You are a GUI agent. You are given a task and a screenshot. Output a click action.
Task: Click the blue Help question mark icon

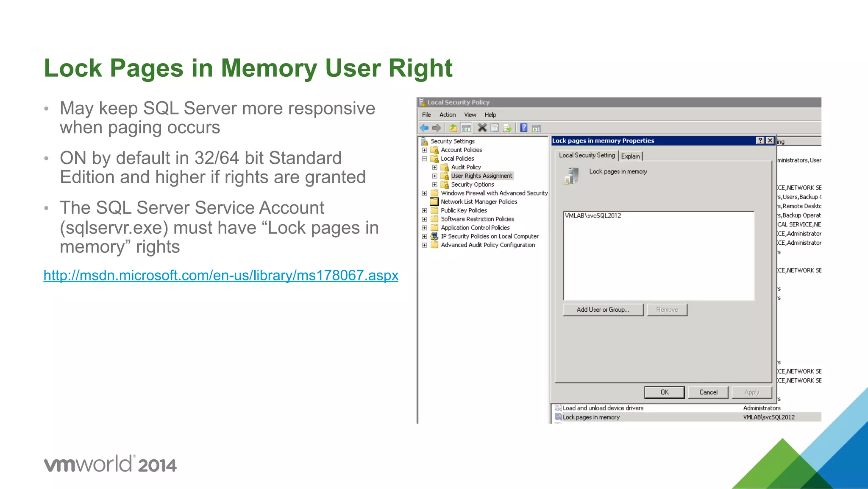click(524, 128)
